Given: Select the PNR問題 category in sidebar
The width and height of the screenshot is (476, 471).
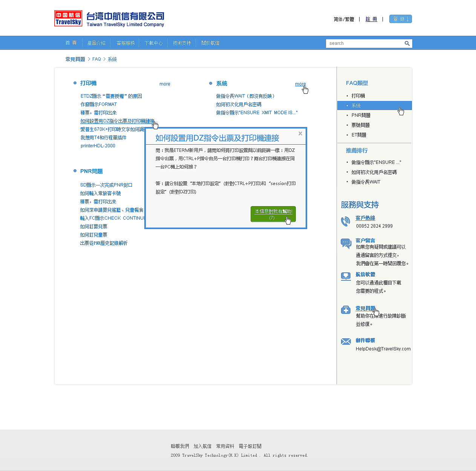Looking at the screenshot, I should pyautogui.click(x=360, y=115).
